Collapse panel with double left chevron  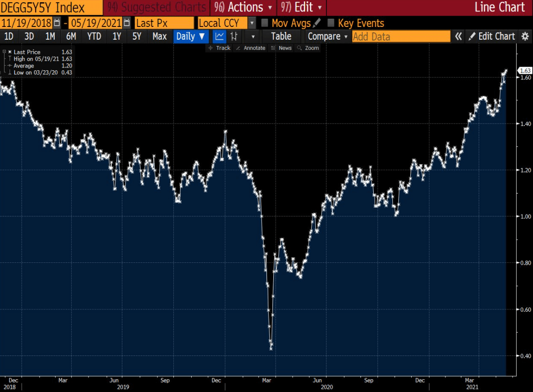click(458, 36)
